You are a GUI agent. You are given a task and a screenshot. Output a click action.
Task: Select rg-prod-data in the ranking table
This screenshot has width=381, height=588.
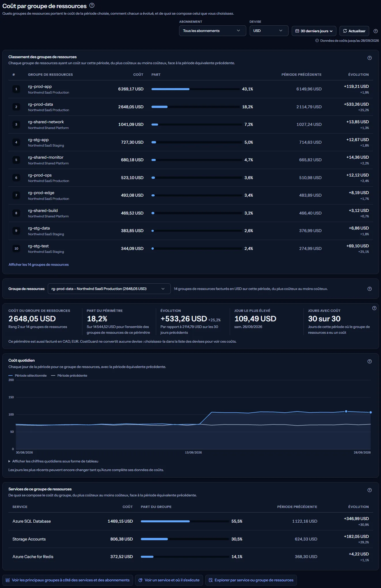[40, 104]
